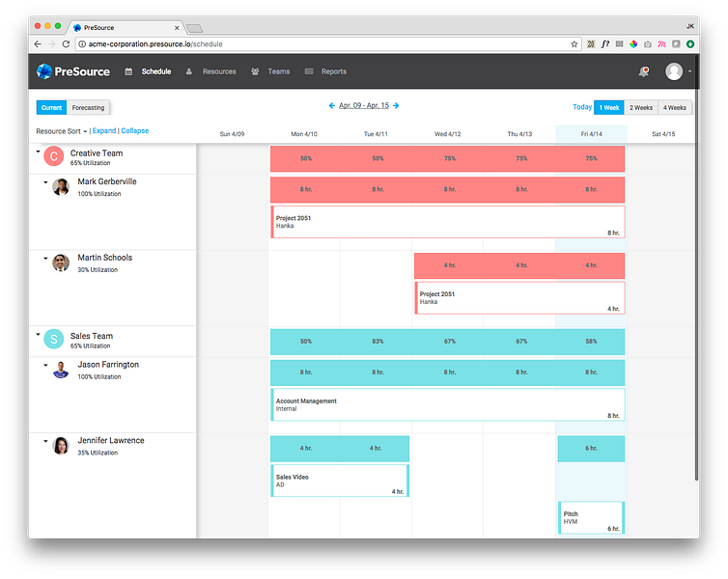Viewport: 728px width, 579px height.
Task: Collapse Mark Gerberville's row
Action: click(x=45, y=182)
